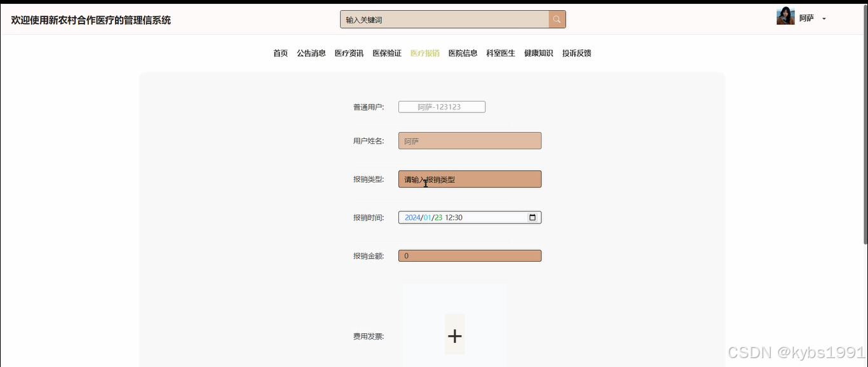Open the calendar picker in 报销时间 field

pyautogui.click(x=532, y=217)
